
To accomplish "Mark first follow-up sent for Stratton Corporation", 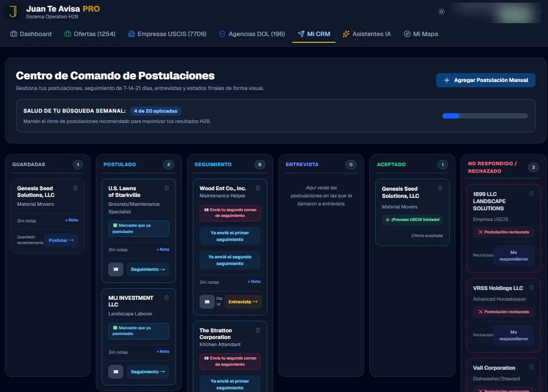I will (230, 384).
